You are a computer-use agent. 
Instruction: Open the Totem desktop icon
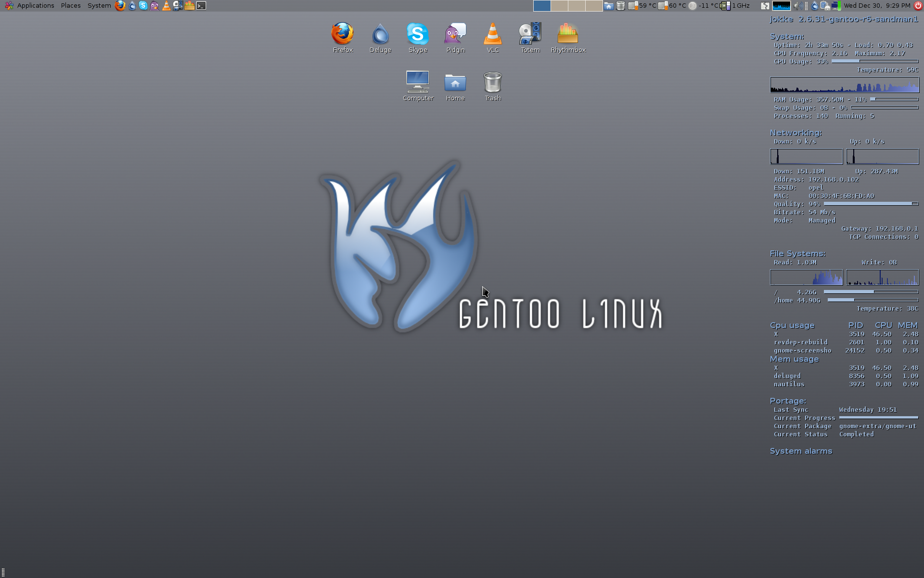pyautogui.click(x=530, y=38)
